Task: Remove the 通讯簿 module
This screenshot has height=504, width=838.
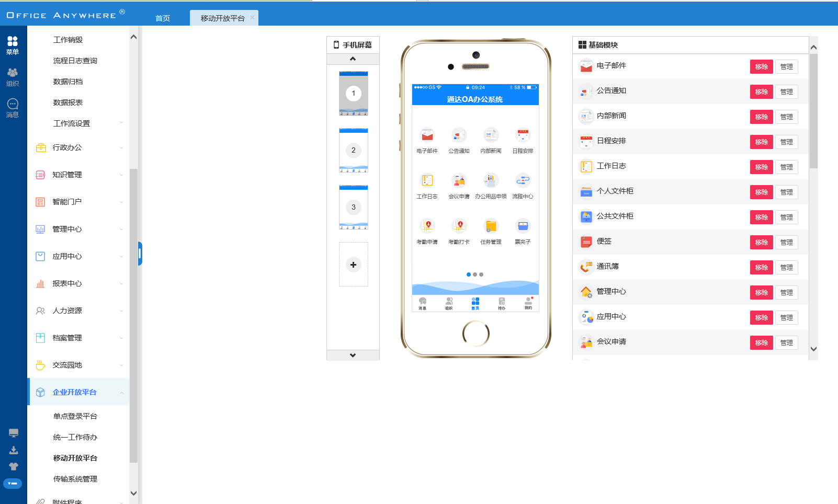Action: tap(761, 267)
